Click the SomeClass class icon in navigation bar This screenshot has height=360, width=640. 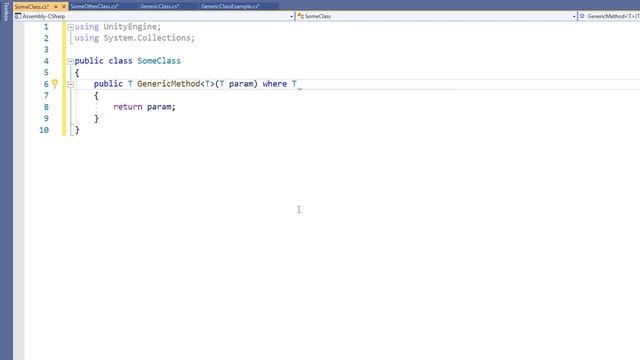[x=301, y=16]
